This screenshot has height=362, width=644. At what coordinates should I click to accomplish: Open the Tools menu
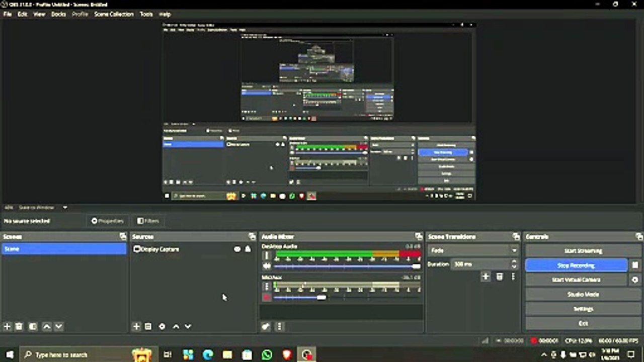146,14
